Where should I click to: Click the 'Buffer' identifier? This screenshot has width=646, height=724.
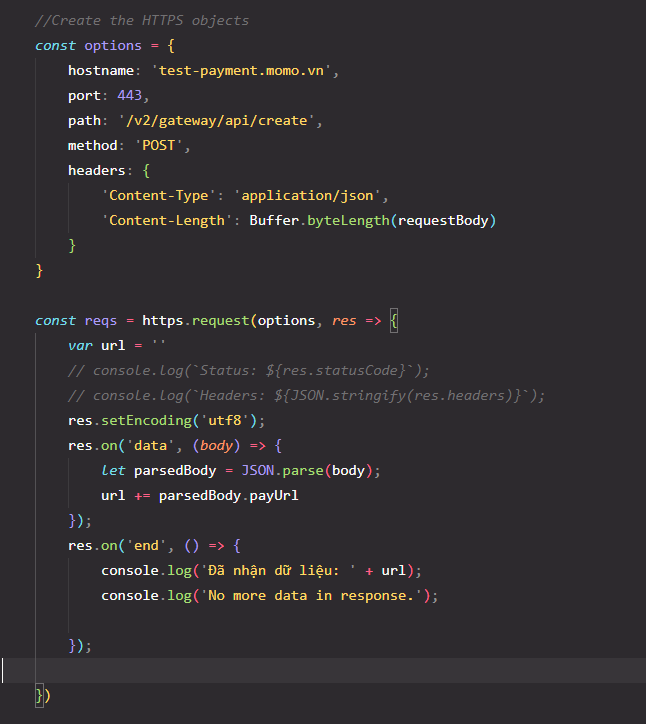274,220
